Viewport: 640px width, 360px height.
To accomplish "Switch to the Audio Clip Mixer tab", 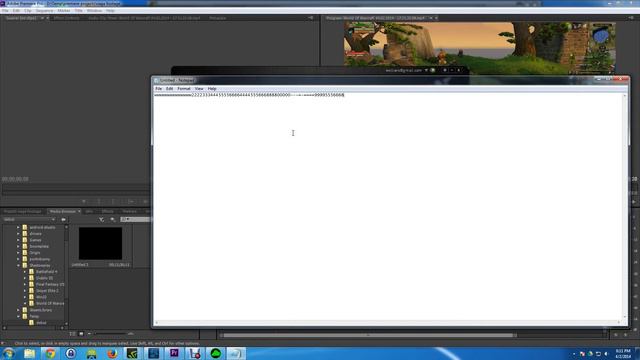I will pyautogui.click(x=144, y=18).
